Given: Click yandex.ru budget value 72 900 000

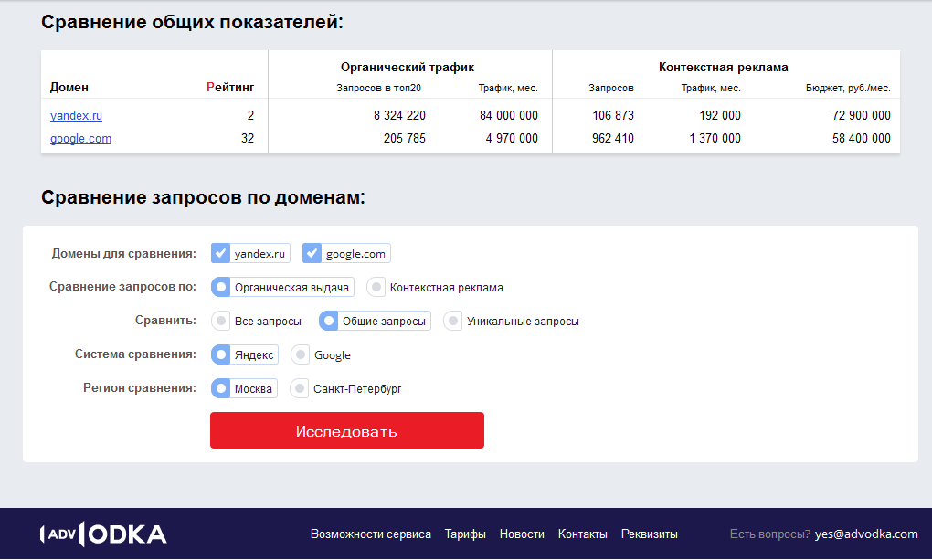Looking at the screenshot, I should [862, 115].
